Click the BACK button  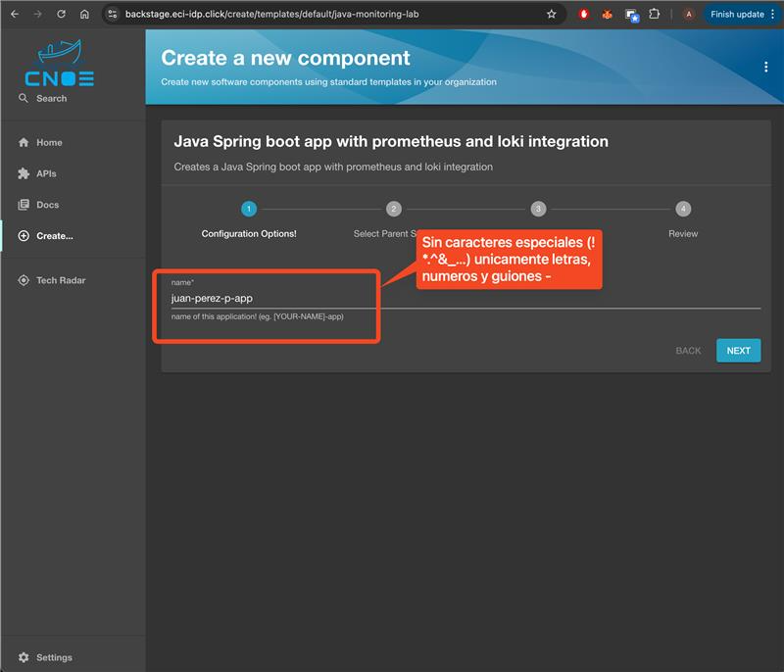click(688, 351)
